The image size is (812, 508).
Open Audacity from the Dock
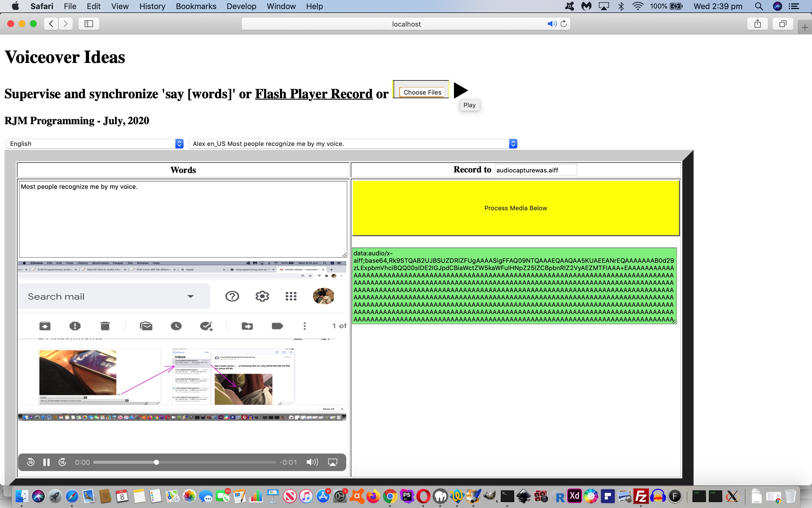[x=658, y=496]
